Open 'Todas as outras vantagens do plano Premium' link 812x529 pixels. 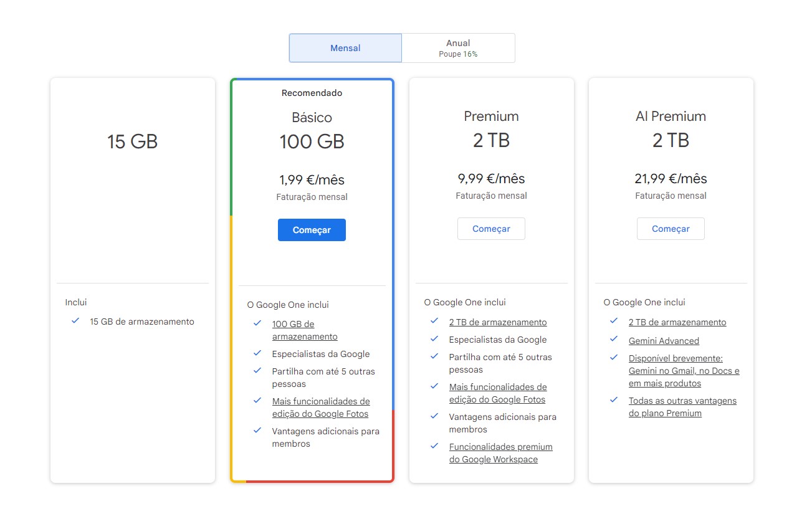[x=682, y=407]
